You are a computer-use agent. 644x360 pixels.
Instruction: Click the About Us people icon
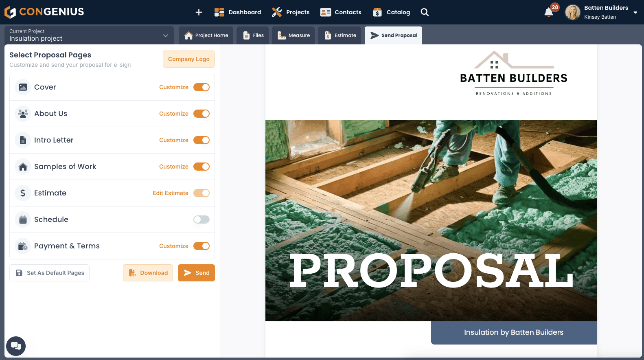pyautogui.click(x=23, y=114)
